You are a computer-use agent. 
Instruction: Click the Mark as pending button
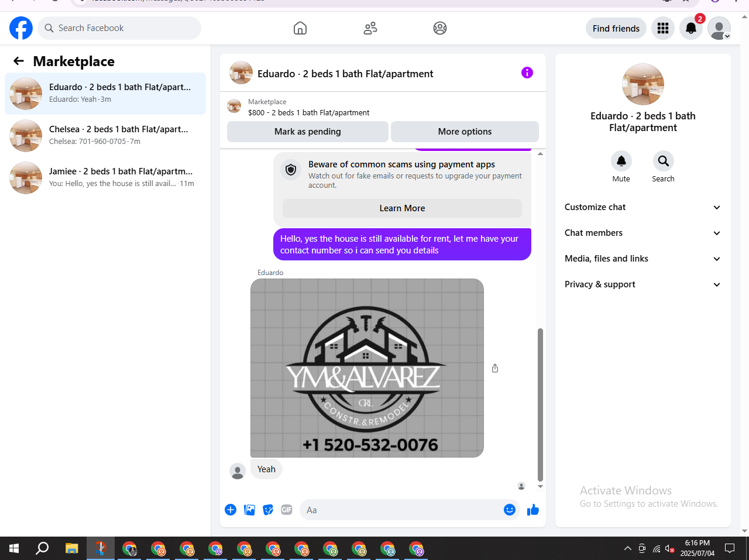308,132
